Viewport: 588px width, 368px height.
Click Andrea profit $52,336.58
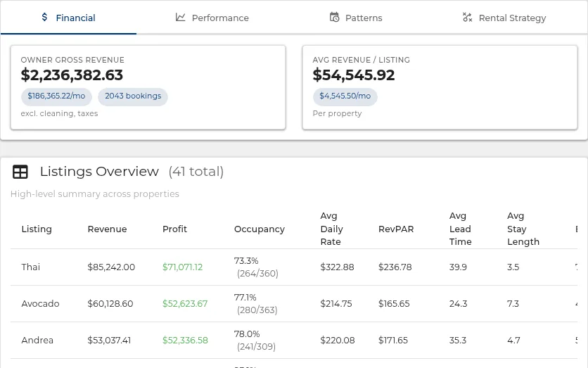coord(185,341)
